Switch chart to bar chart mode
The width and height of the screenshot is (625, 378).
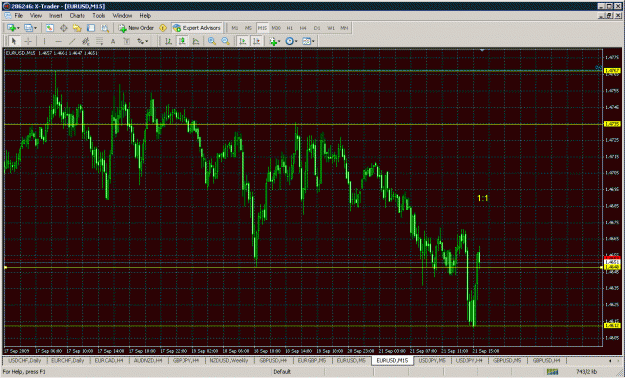(168, 41)
